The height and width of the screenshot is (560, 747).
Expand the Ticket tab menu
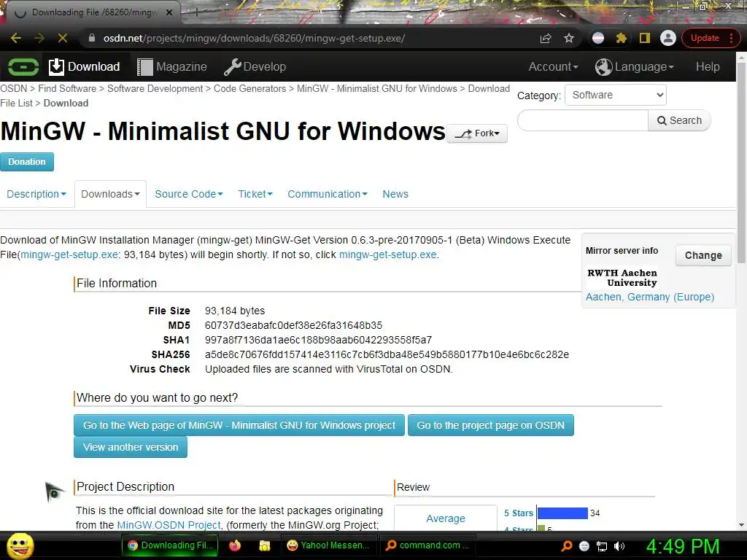tap(255, 194)
